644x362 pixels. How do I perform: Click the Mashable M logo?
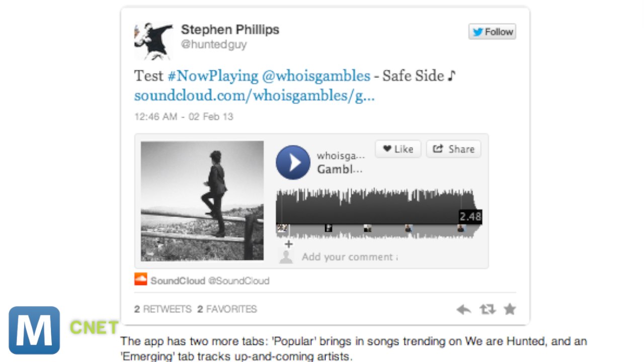coord(34,330)
